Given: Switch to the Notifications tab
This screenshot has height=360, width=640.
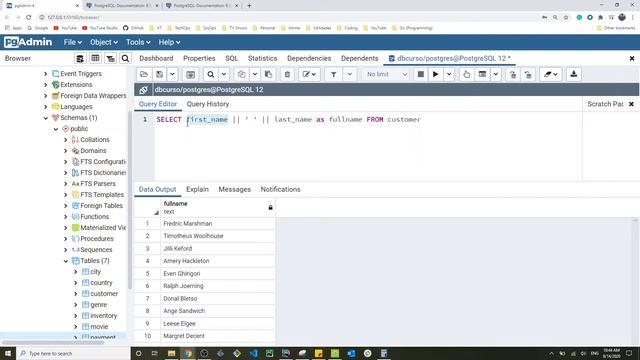Looking at the screenshot, I should tap(280, 189).
